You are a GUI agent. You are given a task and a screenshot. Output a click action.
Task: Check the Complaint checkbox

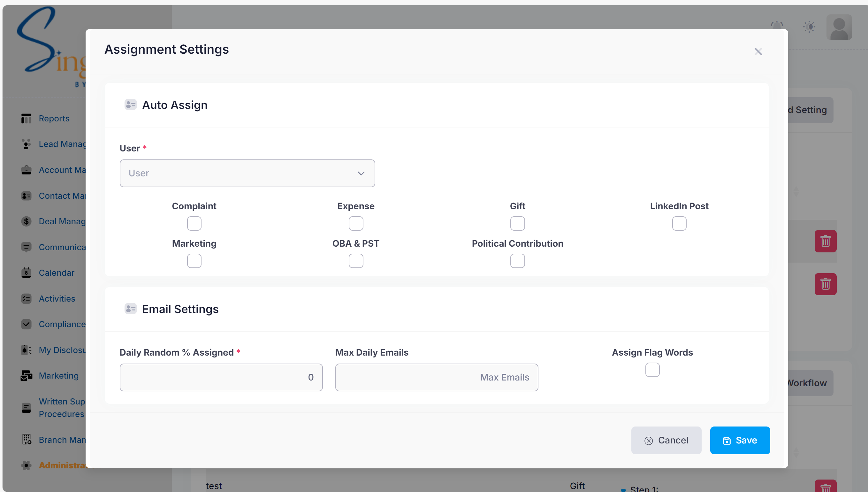pos(194,223)
